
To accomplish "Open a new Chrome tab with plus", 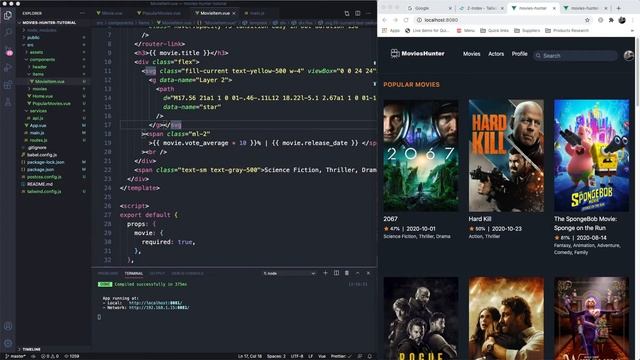I will tap(618, 8).
